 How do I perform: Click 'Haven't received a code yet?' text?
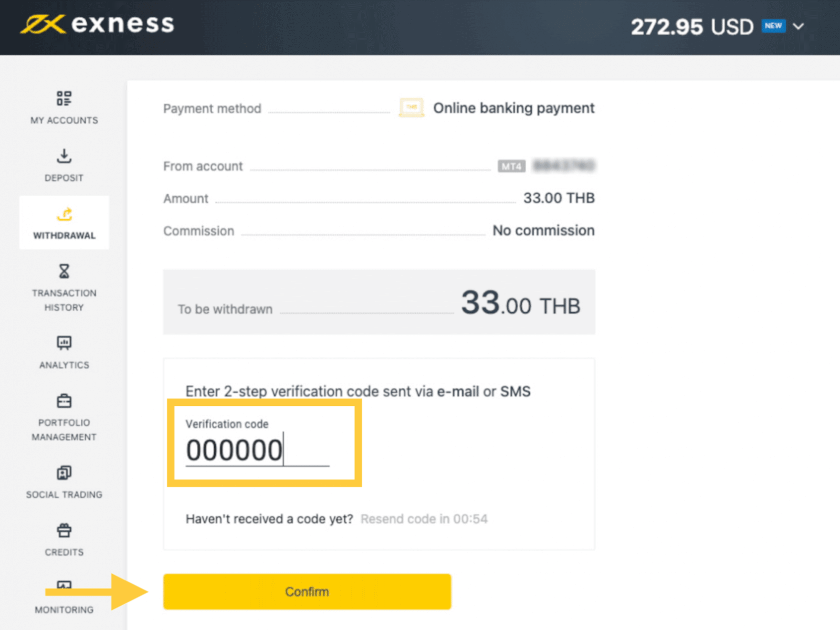(269, 519)
